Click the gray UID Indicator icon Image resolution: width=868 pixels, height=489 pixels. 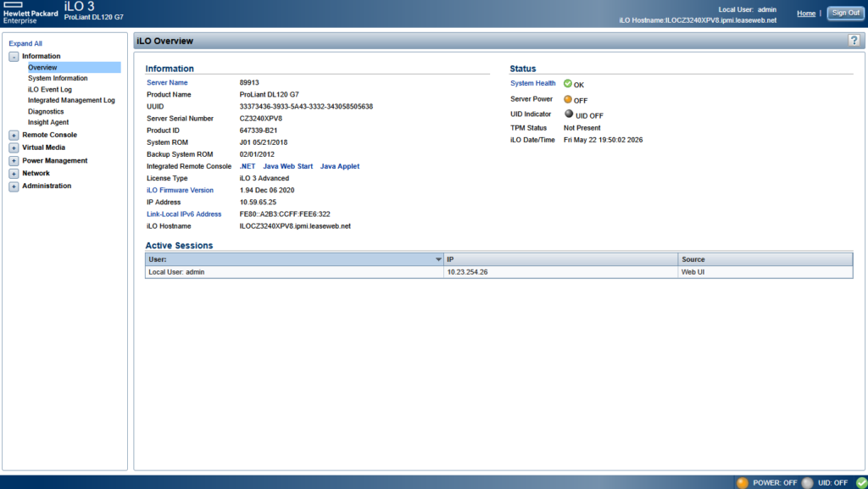pyautogui.click(x=569, y=114)
